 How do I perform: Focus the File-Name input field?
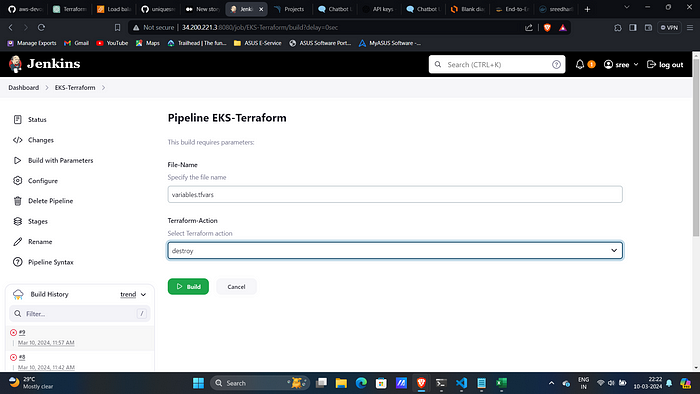[395, 195]
